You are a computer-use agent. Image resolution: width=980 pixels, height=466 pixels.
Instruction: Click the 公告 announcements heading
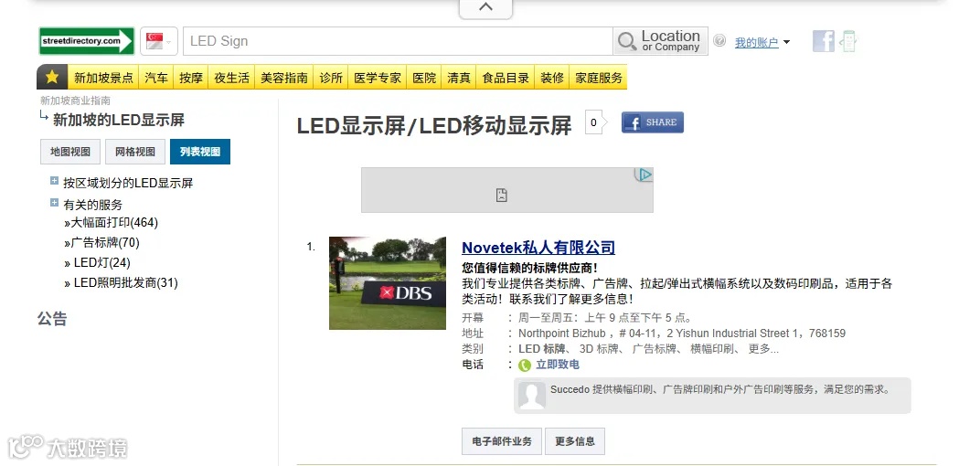(52, 319)
